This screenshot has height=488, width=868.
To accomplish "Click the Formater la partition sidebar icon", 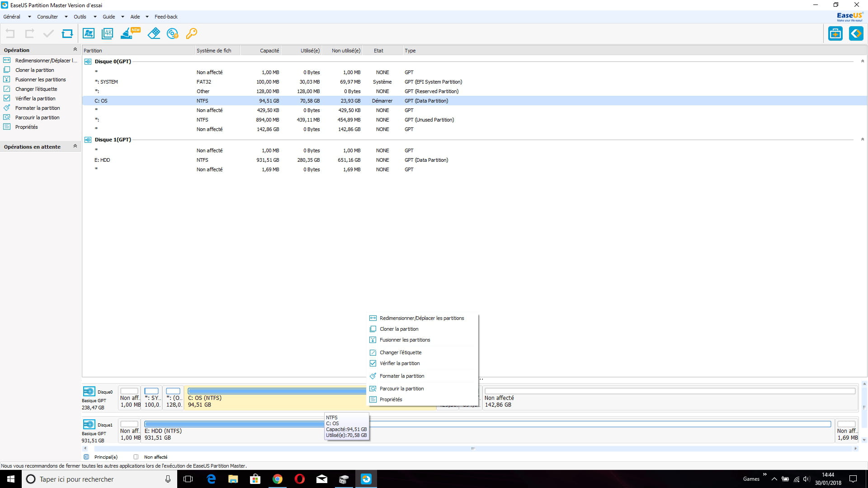I will coord(7,108).
